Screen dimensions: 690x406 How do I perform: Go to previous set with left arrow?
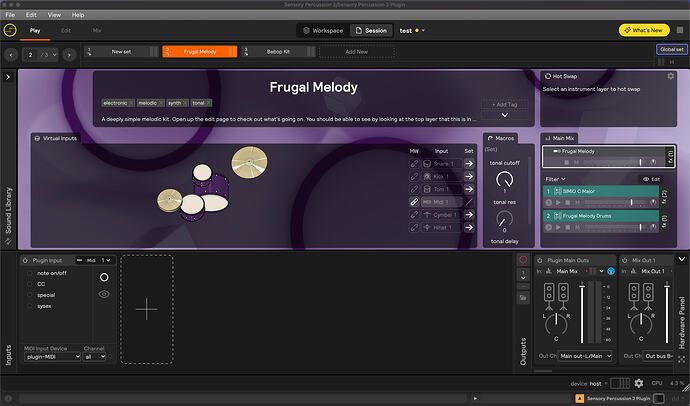click(x=11, y=55)
